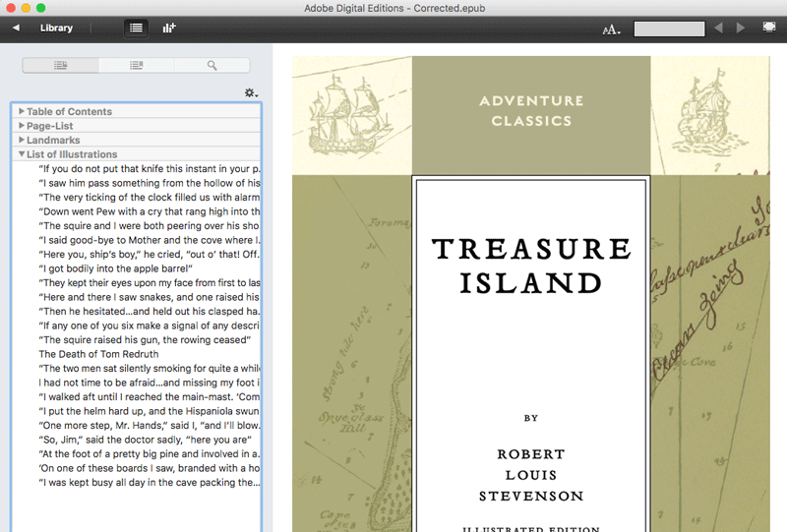Expand the Table of Contents node

(22, 111)
